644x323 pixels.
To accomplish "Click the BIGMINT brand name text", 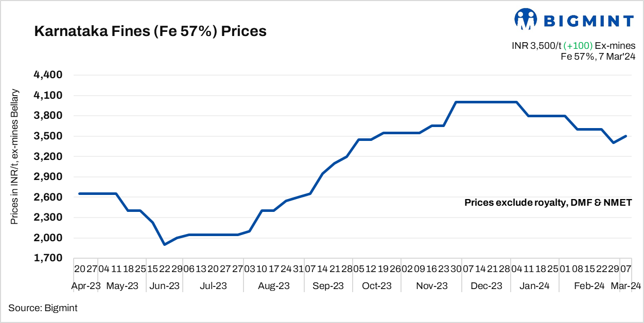I will [588, 21].
